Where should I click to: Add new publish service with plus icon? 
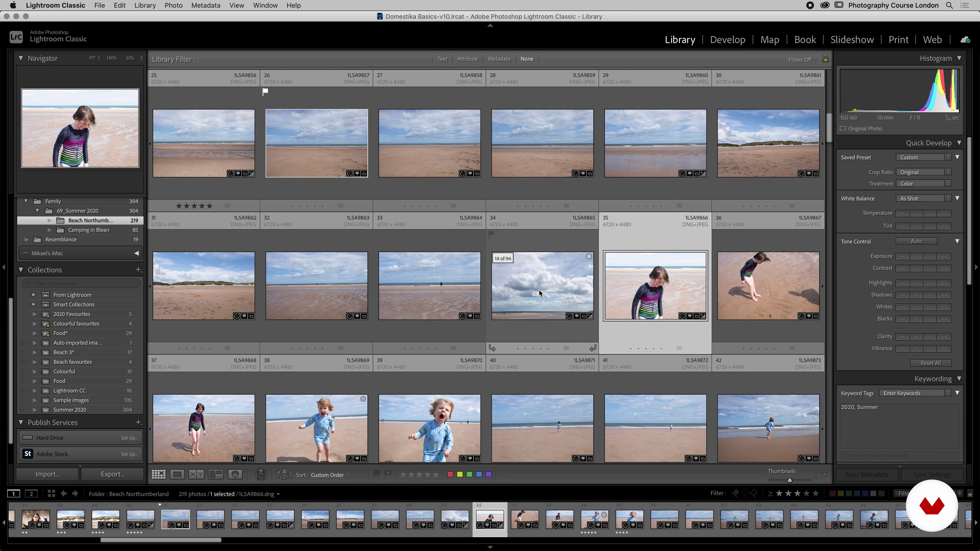[x=139, y=422]
